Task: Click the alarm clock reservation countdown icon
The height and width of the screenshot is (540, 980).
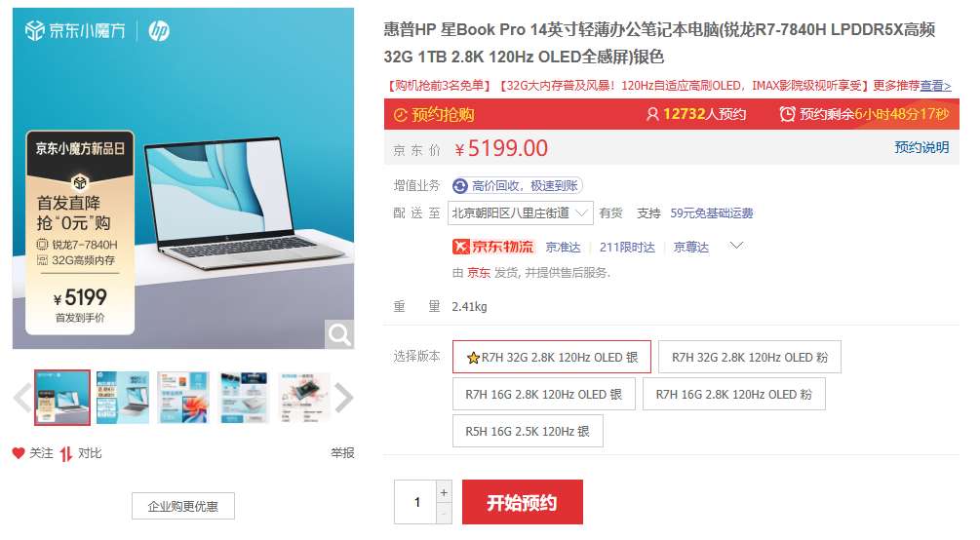Action: click(x=788, y=114)
